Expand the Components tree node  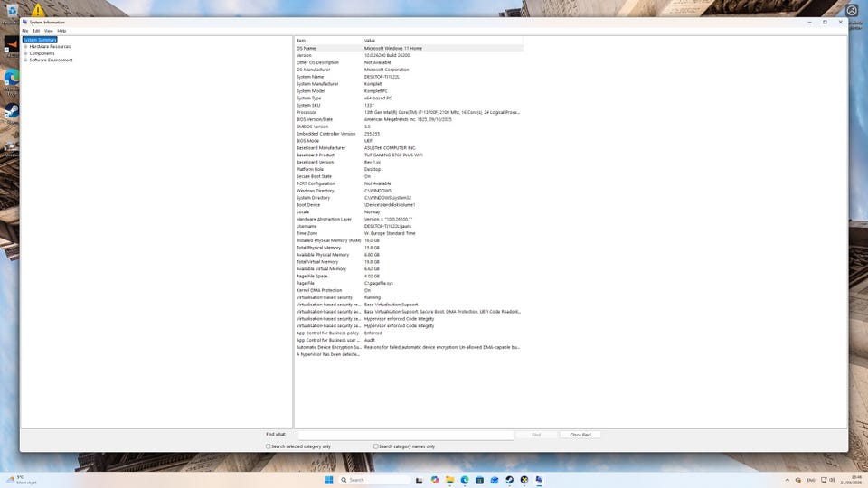point(25,53)
